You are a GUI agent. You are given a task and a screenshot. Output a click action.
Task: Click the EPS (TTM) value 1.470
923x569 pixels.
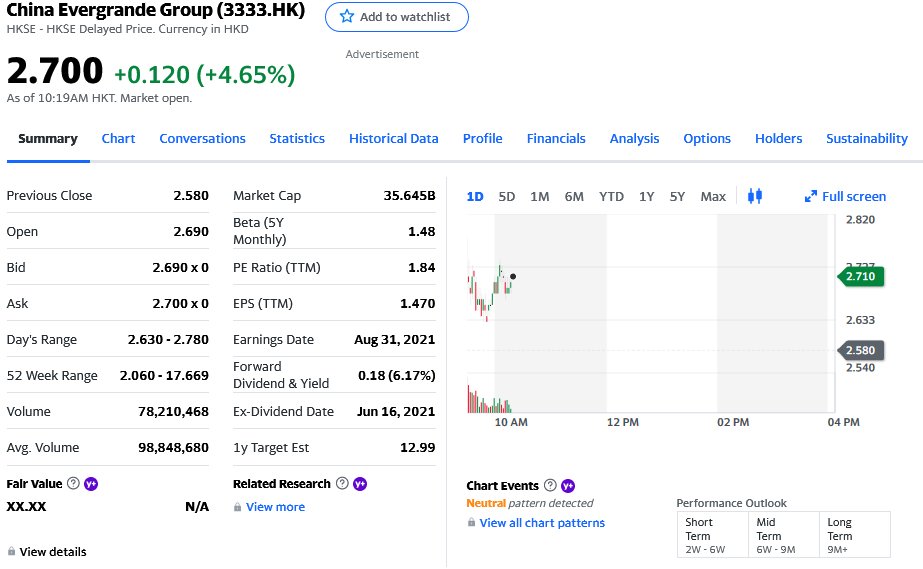coord(417,304)
